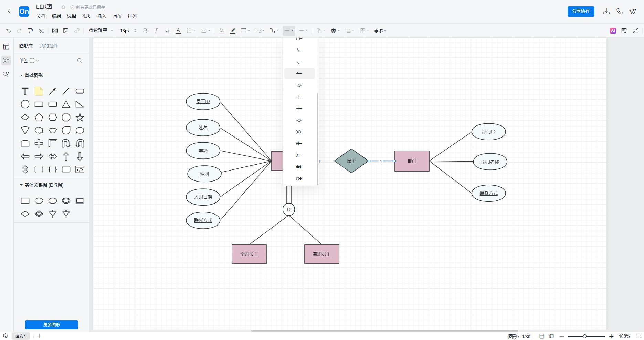This screenshot has height=340, width=644.
Task: Click the 分享协作 button
Action: click(x=581, y=11)
